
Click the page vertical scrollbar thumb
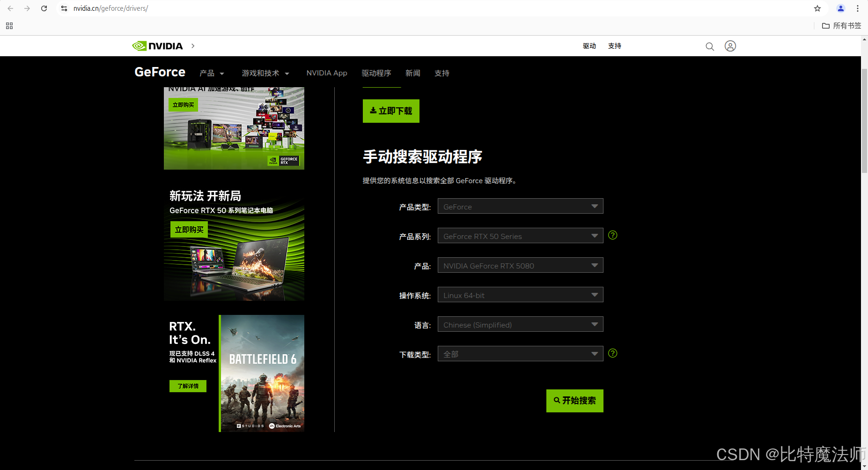click(864, 121)
